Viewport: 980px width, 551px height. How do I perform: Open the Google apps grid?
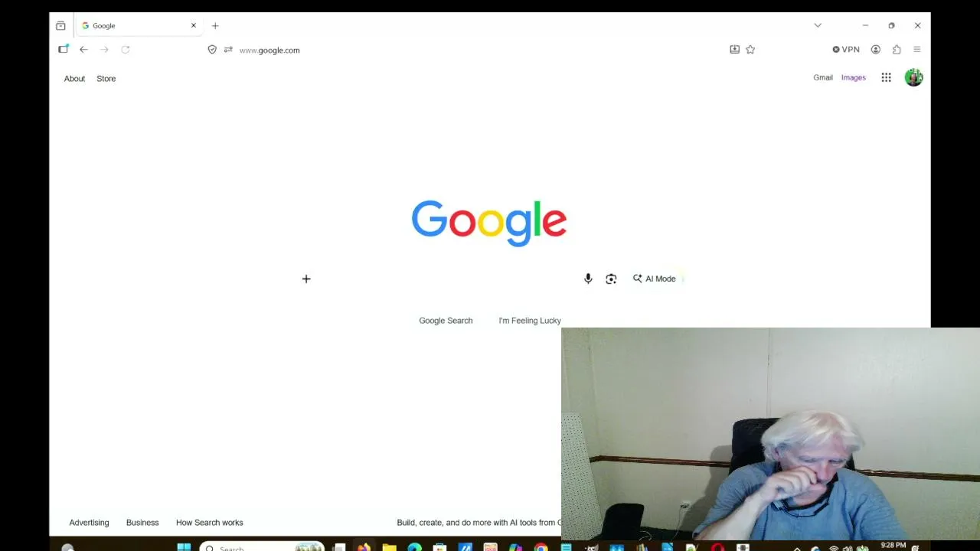coord(886,77)
